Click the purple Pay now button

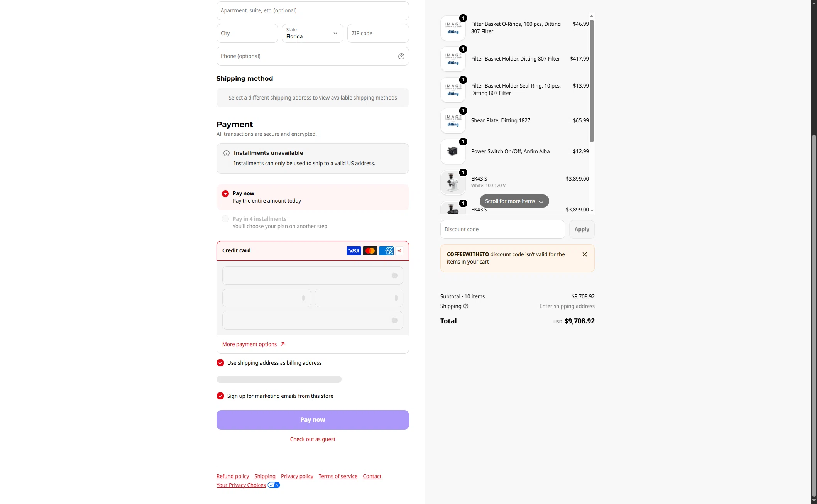(x=313, y=420)
